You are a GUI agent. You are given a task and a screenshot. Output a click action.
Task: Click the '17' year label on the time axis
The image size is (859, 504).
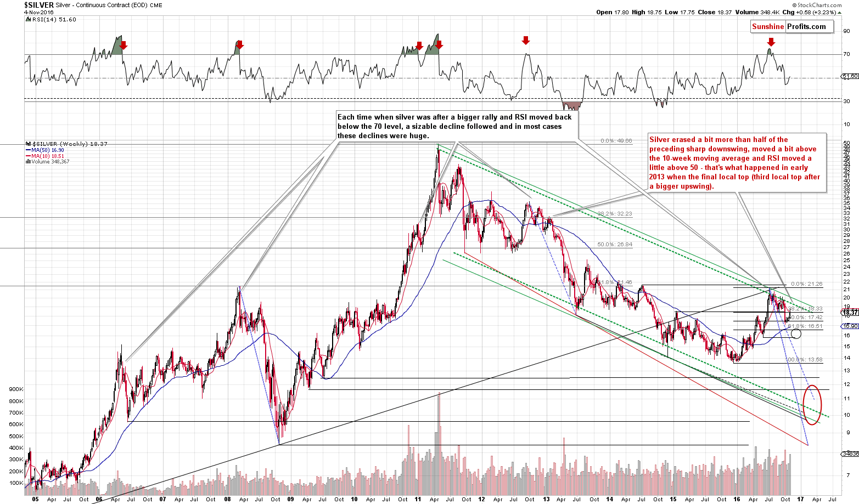pyautogui.click(x=801, y=500)
